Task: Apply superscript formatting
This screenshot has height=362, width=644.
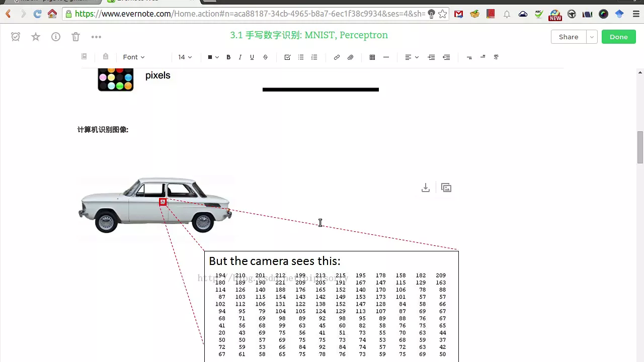Action: pos(482,57)
